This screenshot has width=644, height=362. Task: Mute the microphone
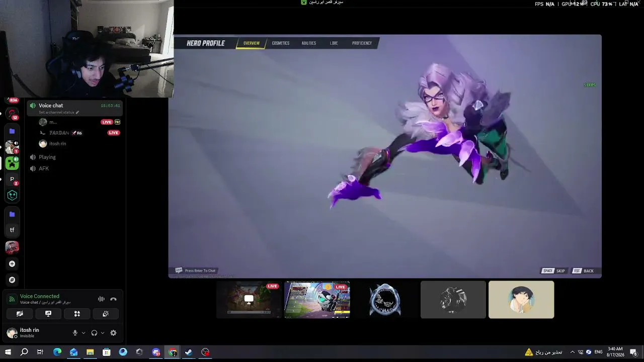pyautogui.click(x=75, y=333)
